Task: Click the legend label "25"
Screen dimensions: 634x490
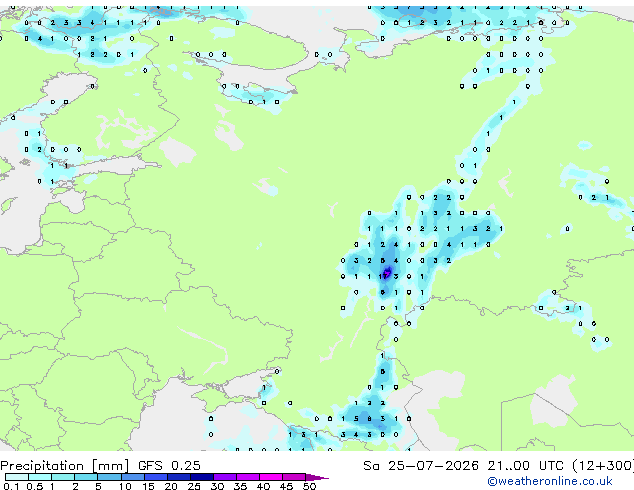Action: click(x=194, y=486)
